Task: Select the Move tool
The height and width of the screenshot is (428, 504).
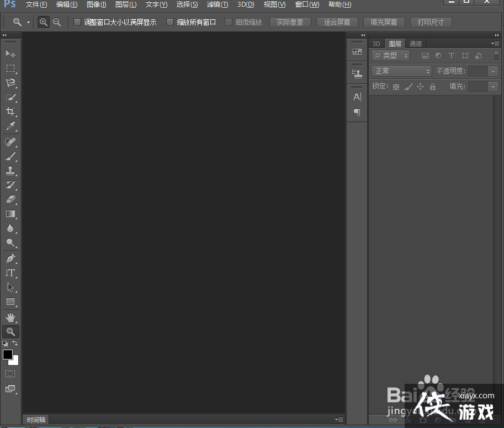Action: pos(10,54)
